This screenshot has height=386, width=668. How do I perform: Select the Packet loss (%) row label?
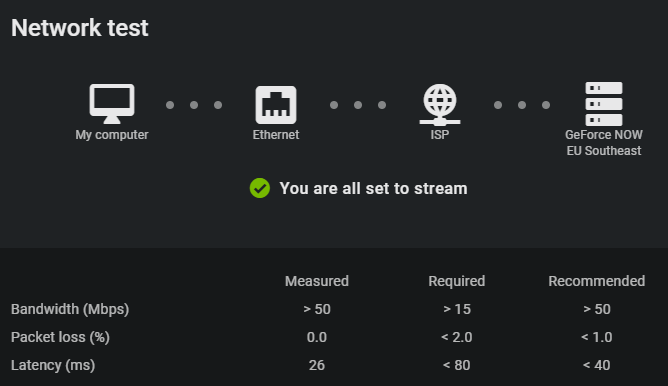(60, 337)
